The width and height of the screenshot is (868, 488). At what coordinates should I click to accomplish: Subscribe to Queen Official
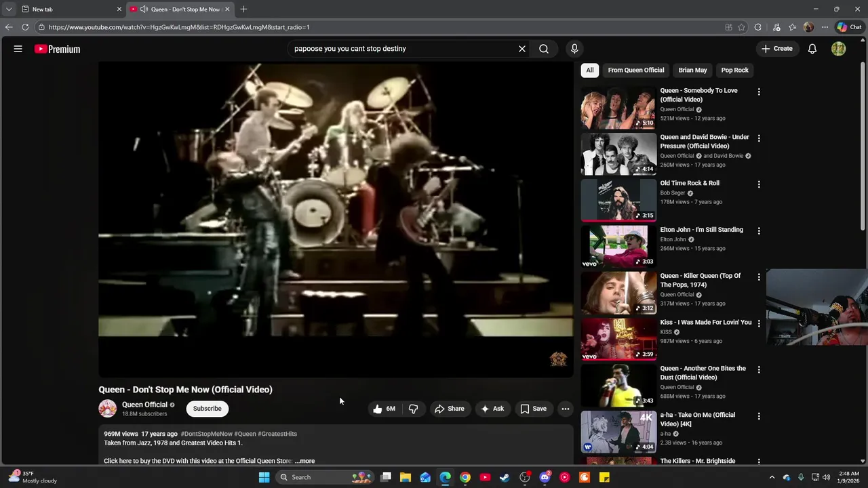click(x=207, y=409)
